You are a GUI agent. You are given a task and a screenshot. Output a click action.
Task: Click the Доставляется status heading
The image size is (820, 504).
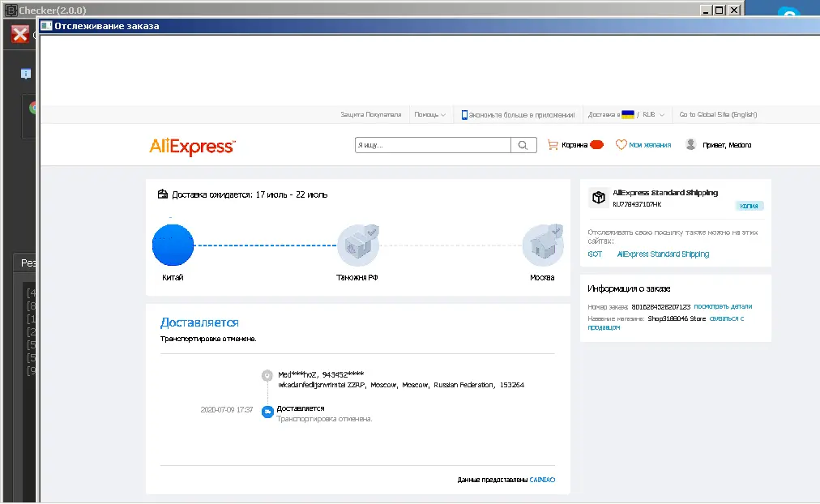coord(199,322)
